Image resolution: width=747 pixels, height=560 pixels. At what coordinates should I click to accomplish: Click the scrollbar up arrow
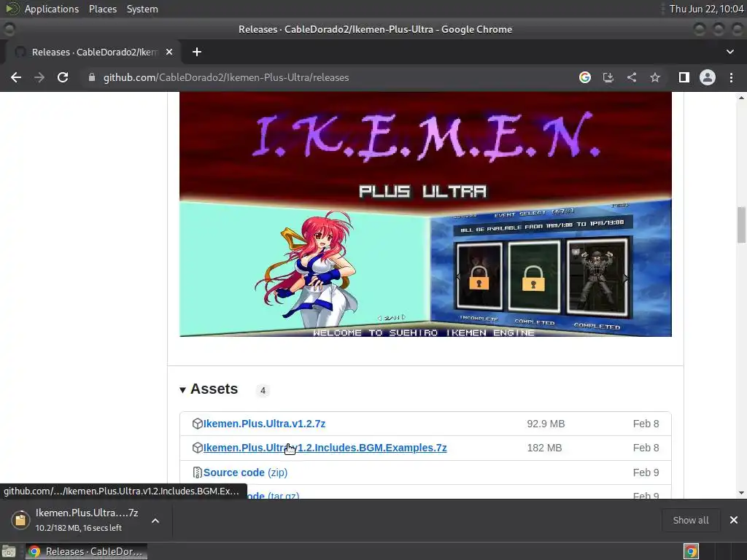(741, 98)
